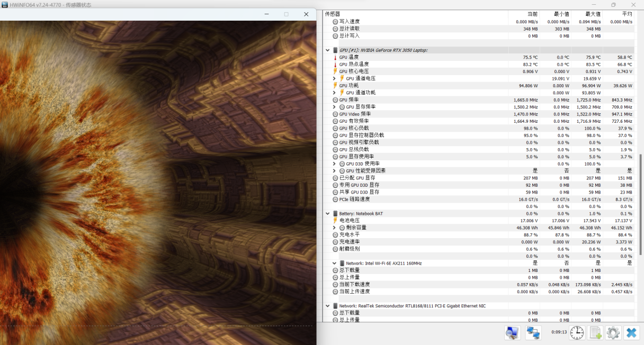This screenshot has width=644, height=345.
Task: Open sensor settings gear icon
Action: pos(613,332)
